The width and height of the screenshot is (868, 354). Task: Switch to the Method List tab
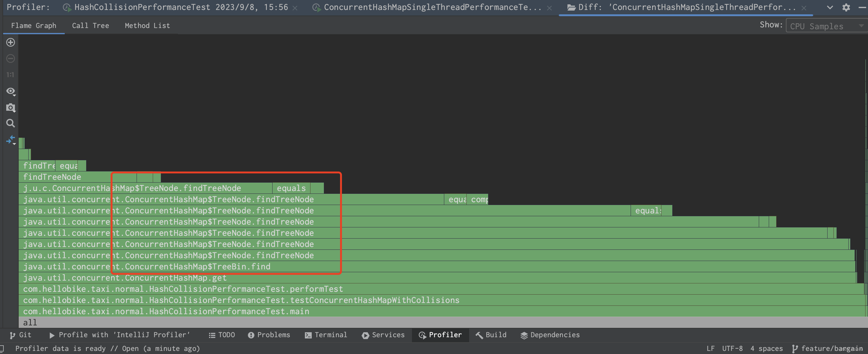[147, 26]
